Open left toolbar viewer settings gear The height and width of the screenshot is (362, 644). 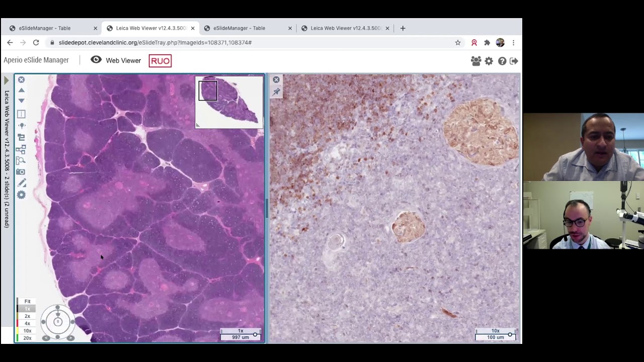click(21, 195)
